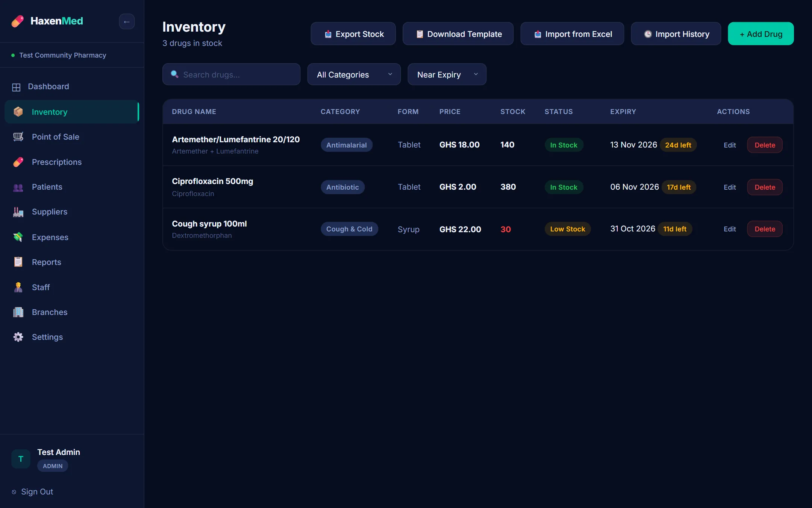
Task: Edit Ciprofloxacin 500mg entry
Action: click(730, 187)
